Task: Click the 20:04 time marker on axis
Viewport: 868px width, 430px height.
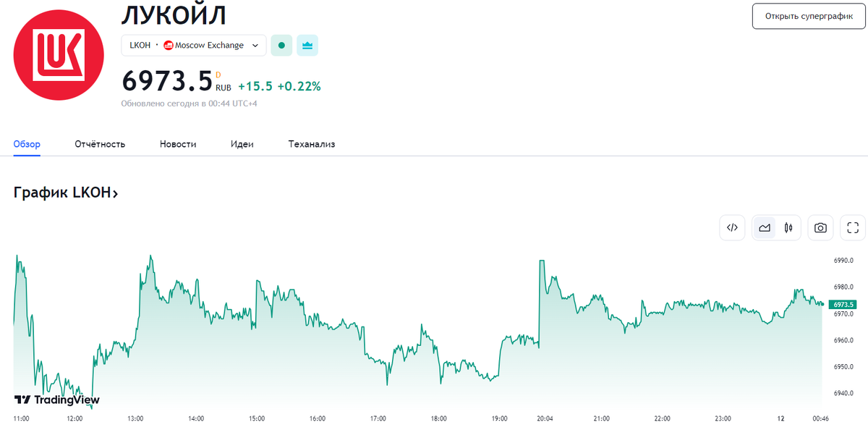Action: tap(545, 418)
